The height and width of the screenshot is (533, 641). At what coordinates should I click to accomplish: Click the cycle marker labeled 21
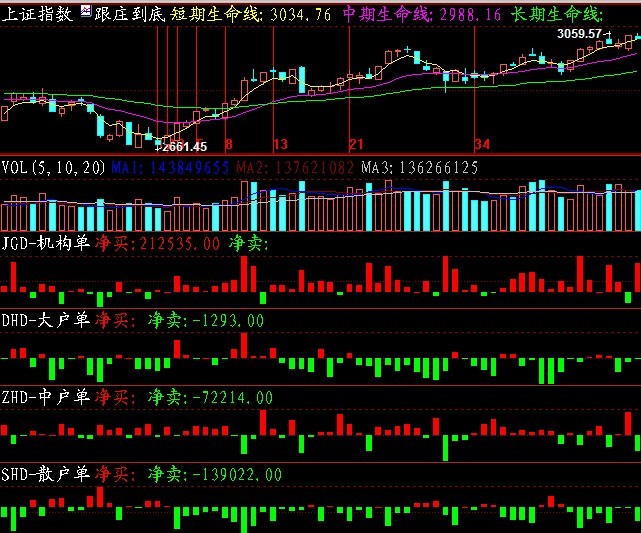point(355,145)
